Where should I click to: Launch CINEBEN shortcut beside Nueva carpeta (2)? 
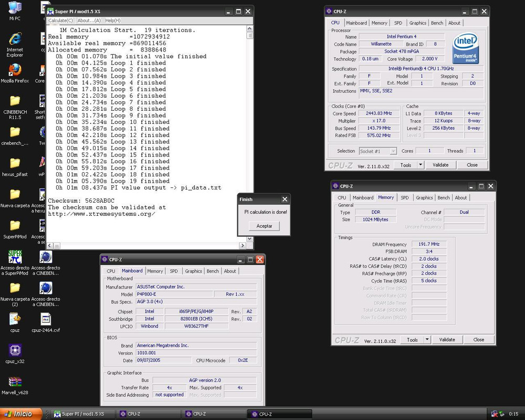[46, 294]
